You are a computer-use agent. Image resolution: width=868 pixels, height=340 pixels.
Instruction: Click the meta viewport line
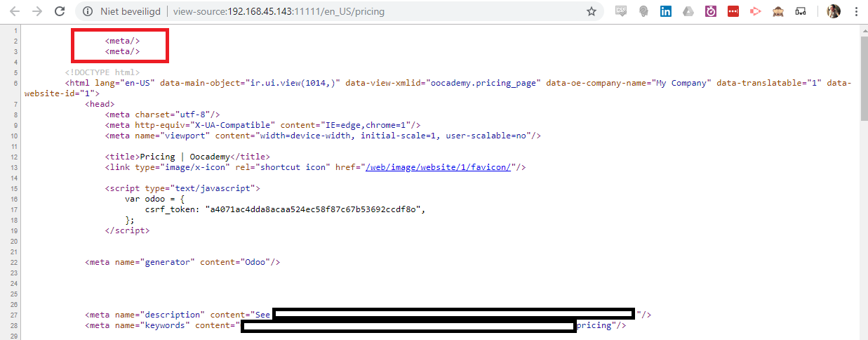[x=323, y=136]
